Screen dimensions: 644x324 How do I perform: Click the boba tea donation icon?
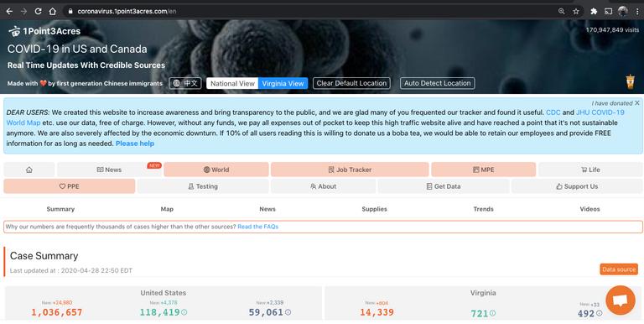(x=630, y=81)
